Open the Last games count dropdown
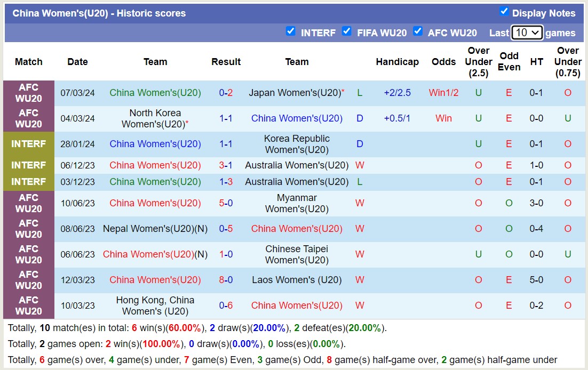588x370 pixels. coord(527,33)
